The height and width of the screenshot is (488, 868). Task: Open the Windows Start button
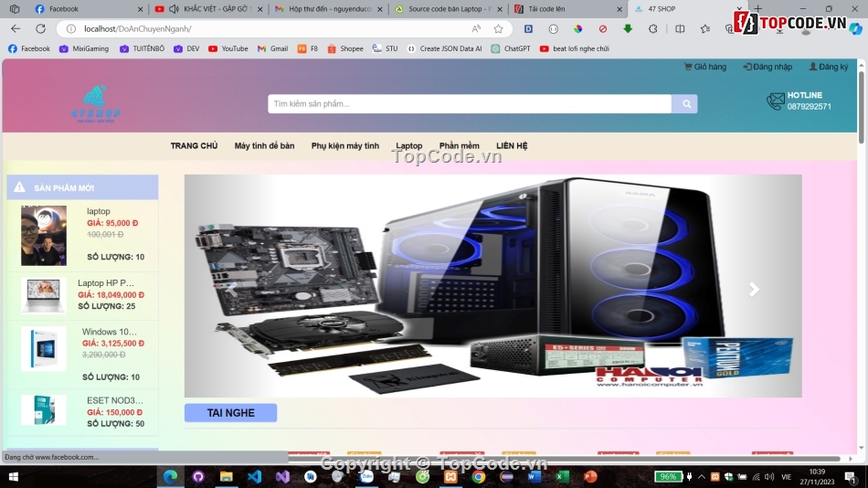[x=14, y=476]
